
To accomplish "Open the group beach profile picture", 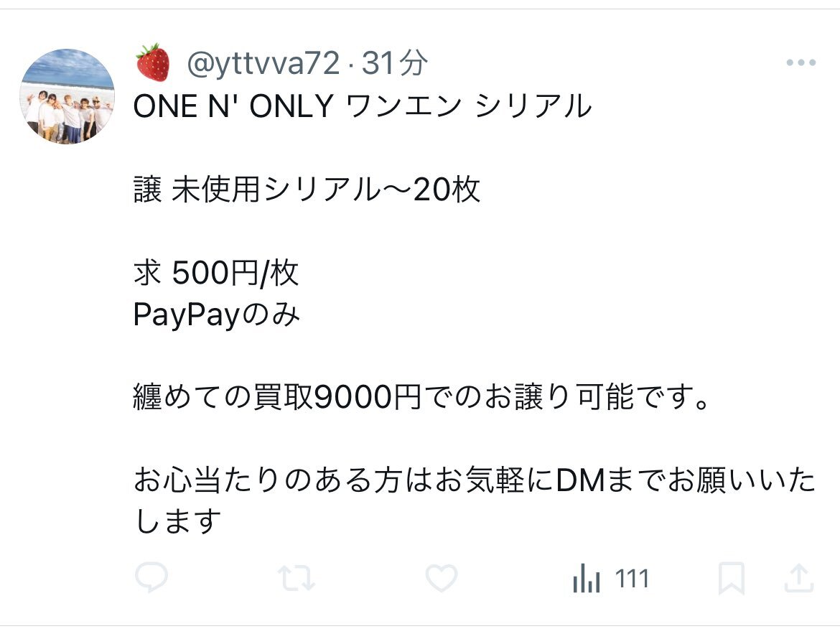I will [x=67, y=96].
